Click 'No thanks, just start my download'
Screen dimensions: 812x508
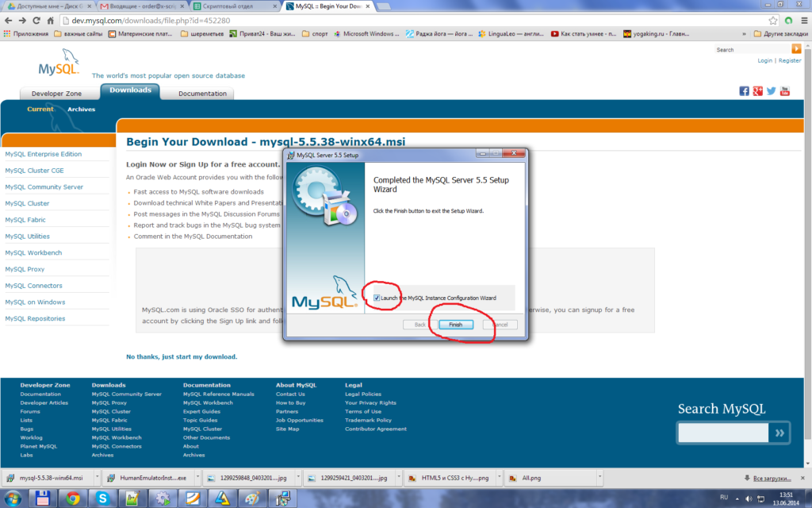pos(182,356)
